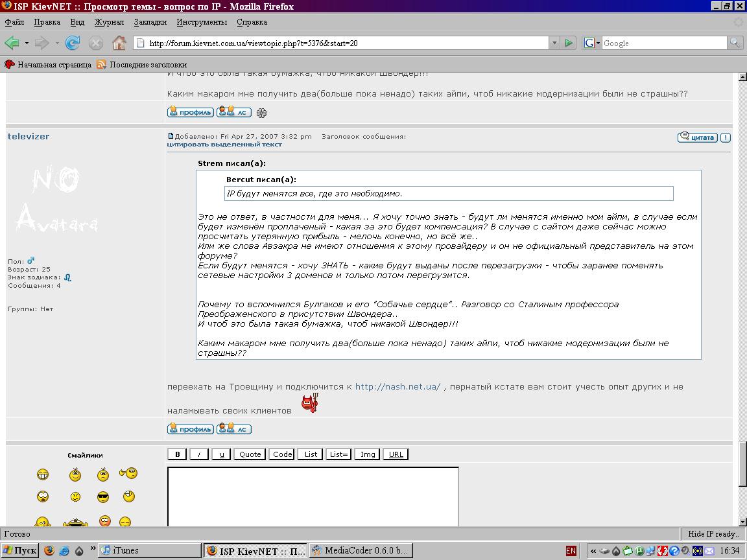Click the цитата quote button
This screenshot has width=747, height=560.
(x=697, y=137)
